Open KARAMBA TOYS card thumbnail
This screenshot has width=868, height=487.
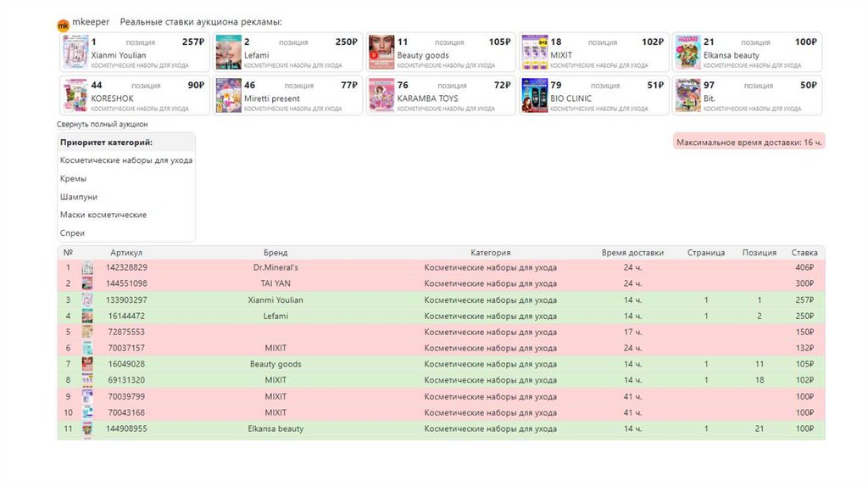click(x=381, y=95)
